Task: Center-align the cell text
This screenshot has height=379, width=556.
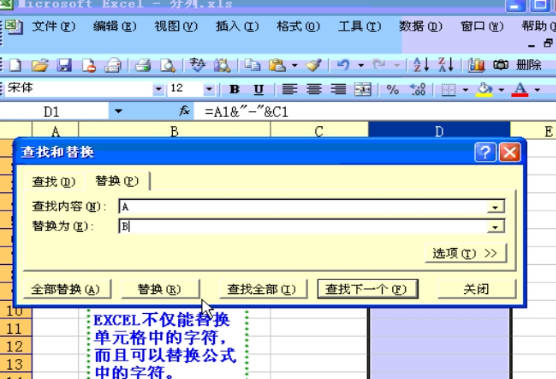Action: point(314,89)
